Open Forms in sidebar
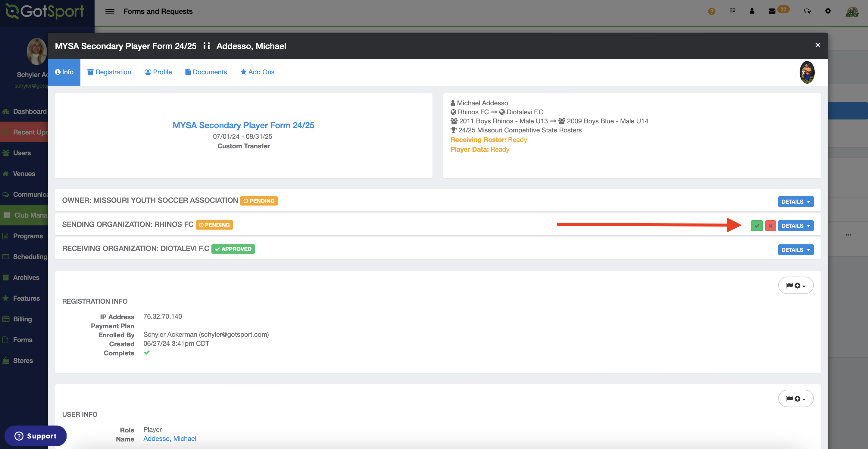 tap(24, 340)
